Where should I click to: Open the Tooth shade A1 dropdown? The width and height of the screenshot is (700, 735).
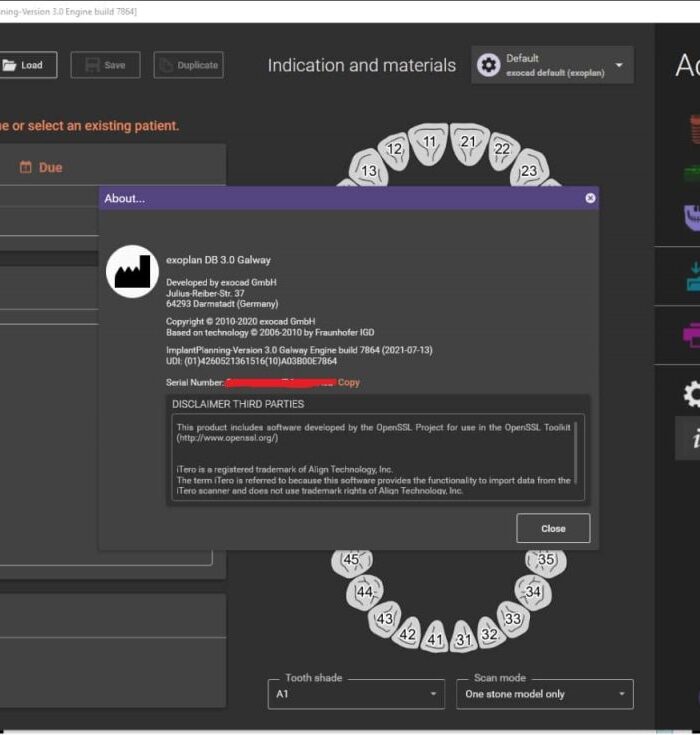356,694
